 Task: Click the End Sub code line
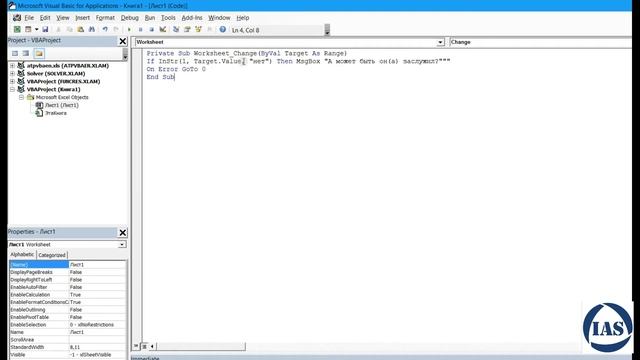click(x=160, y=77)
